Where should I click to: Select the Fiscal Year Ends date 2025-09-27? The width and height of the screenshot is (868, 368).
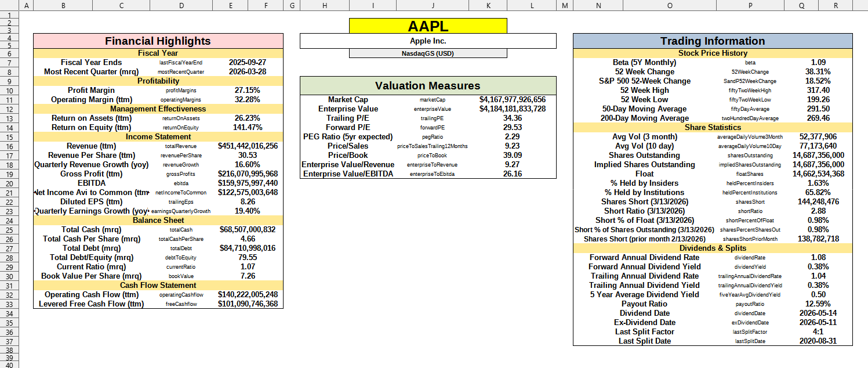point(248,62)
